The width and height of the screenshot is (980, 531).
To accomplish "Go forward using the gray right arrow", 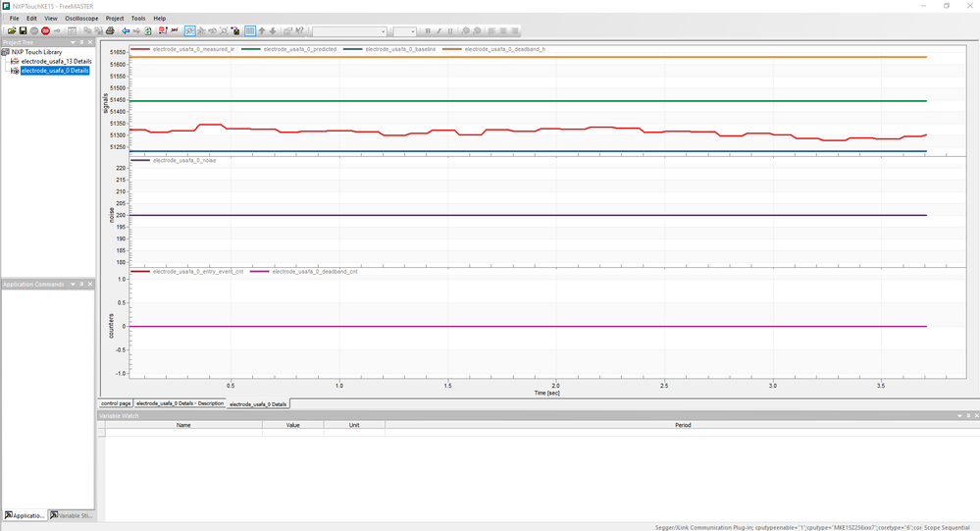I will click(137, 30).
